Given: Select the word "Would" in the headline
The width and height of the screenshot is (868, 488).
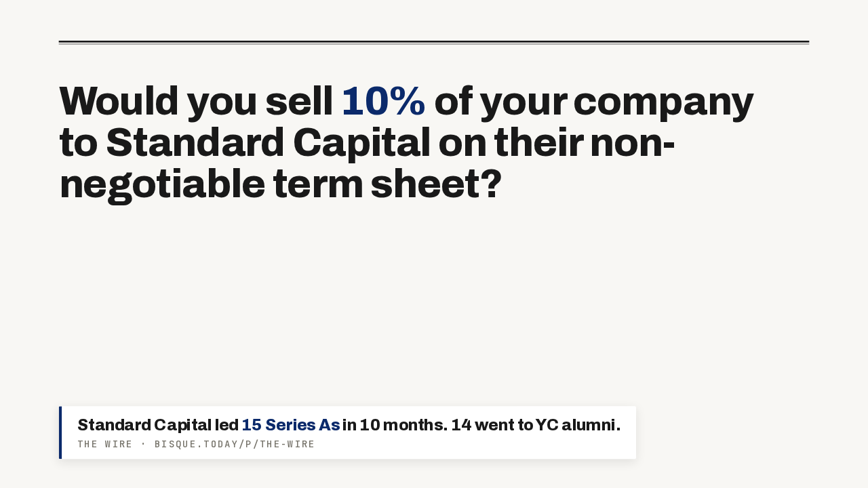Looking at the screenshot, I should click(x=119, y=101).
